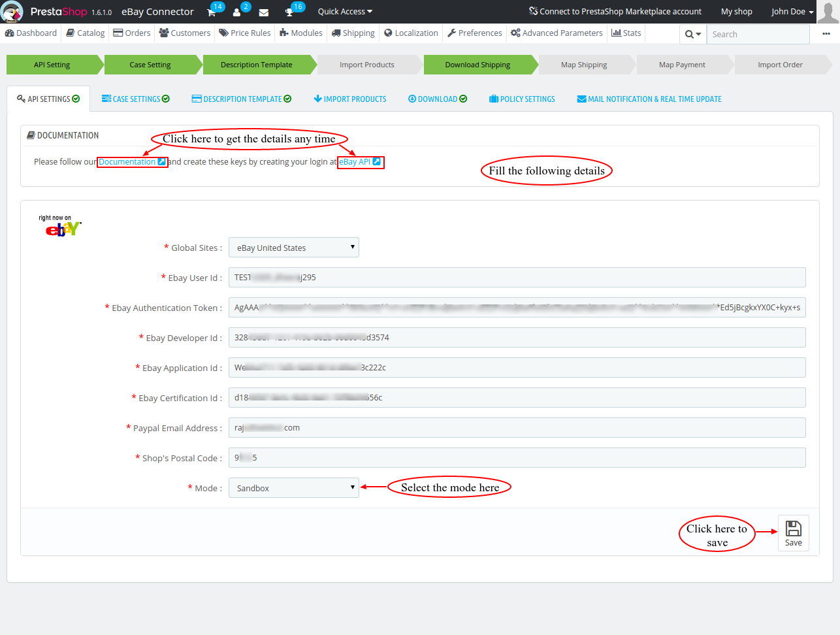The height and width of the screenshot is (635, 840).
Task: Open the Stats menu
Action: (626, 33)
